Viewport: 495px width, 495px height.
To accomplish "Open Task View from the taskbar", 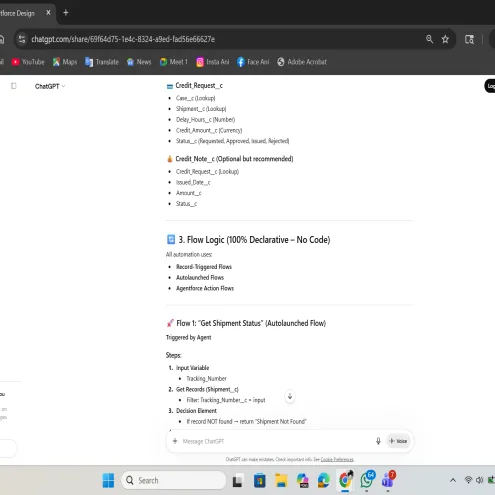I will tap(237, 481).
